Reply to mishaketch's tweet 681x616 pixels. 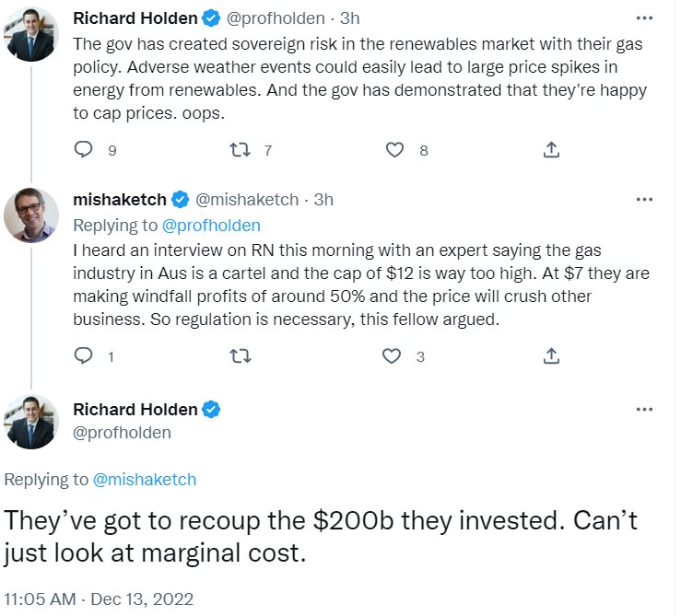pos(84,356)
